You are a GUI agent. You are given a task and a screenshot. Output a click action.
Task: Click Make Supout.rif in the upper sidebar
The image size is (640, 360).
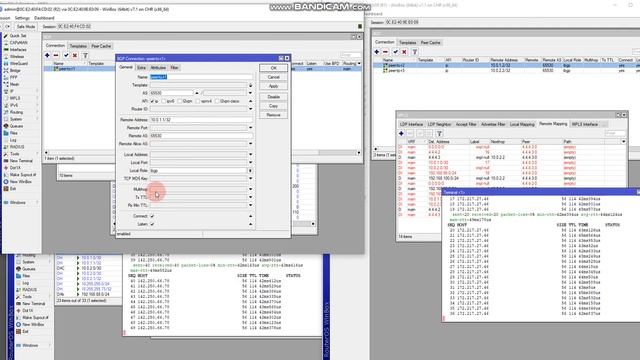(22, 175)
